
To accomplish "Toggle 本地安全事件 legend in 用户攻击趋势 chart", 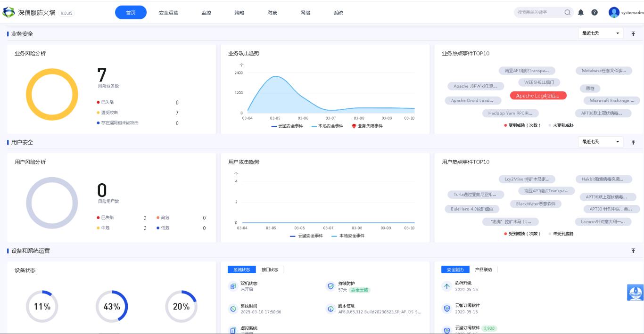I will (x=348, y=236).
